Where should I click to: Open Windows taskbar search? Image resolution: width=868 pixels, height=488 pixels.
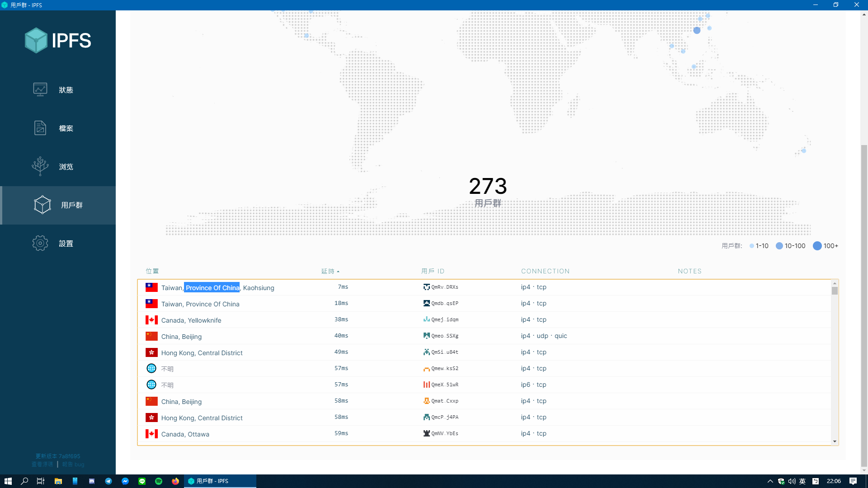tap(24, 481)
